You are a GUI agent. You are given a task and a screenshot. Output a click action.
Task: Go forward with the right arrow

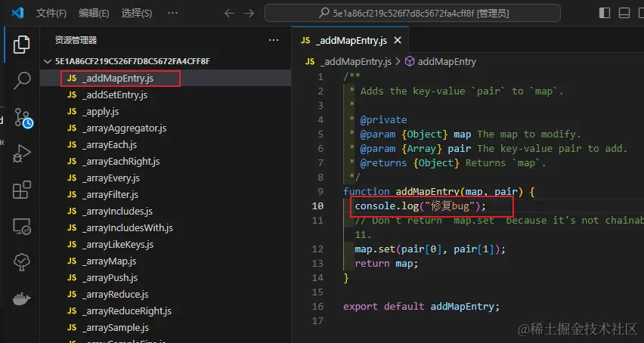click(x=249, y=13)
